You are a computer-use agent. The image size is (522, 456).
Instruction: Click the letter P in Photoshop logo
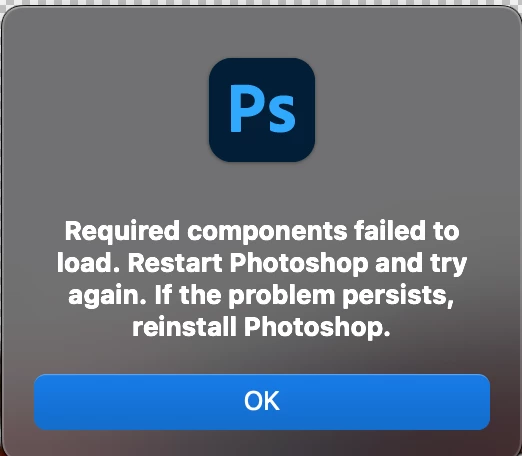point(247,109)
